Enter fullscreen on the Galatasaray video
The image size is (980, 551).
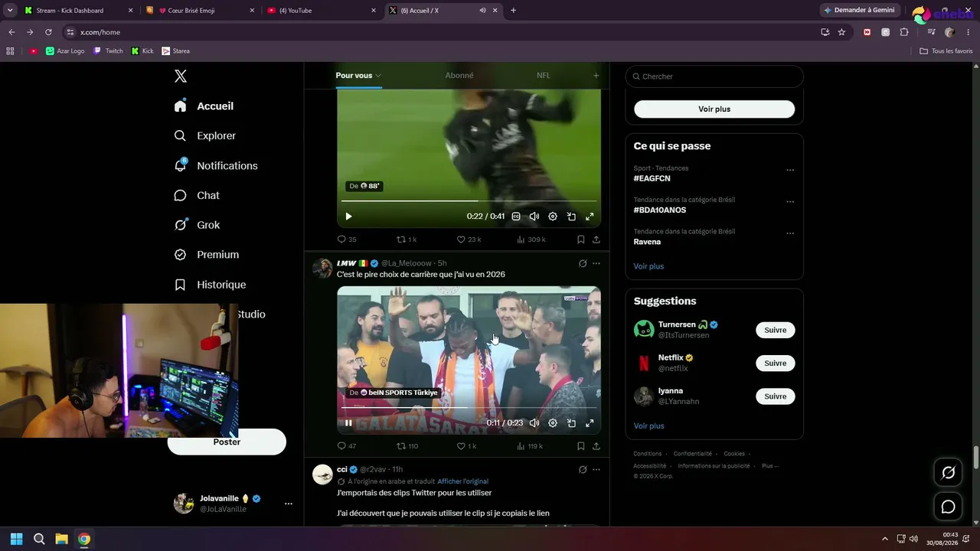(590, 422)
